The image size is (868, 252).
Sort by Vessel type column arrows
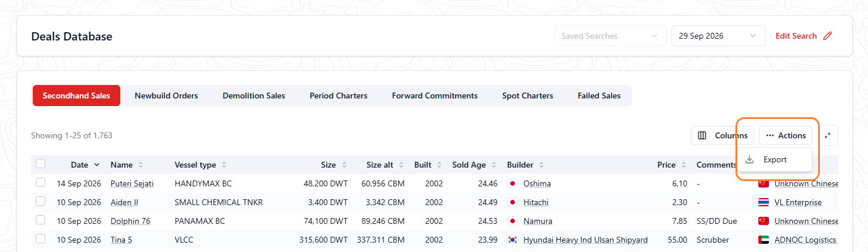click(224, 165)
